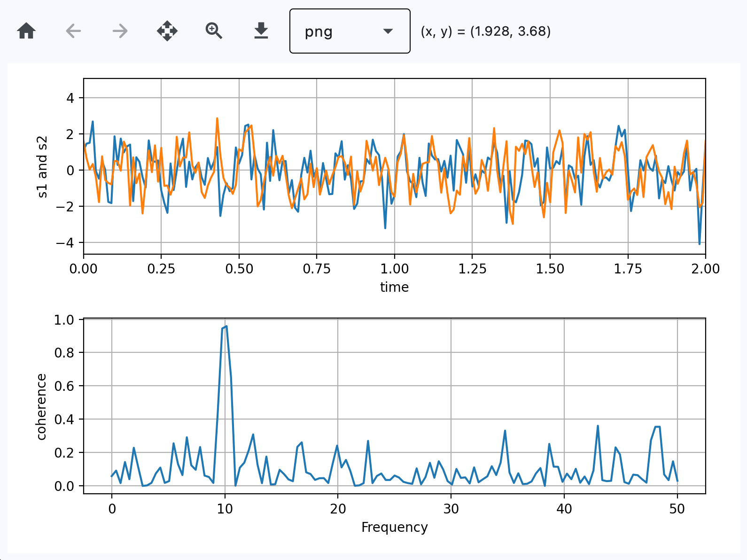Click the coherence peak at frequency 10

coord(226,327)
